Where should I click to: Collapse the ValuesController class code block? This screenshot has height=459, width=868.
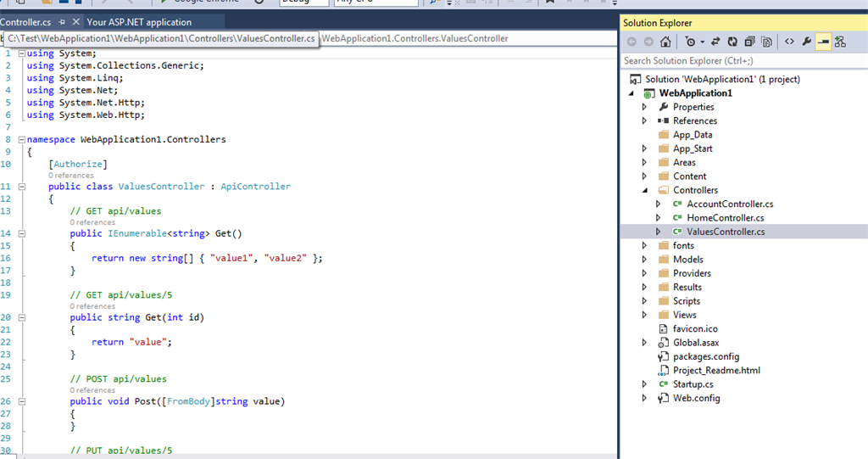pos(21,187)
